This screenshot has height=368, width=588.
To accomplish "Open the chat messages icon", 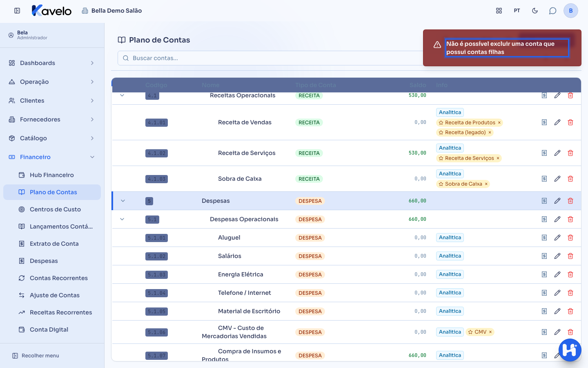I will [553, 11].
